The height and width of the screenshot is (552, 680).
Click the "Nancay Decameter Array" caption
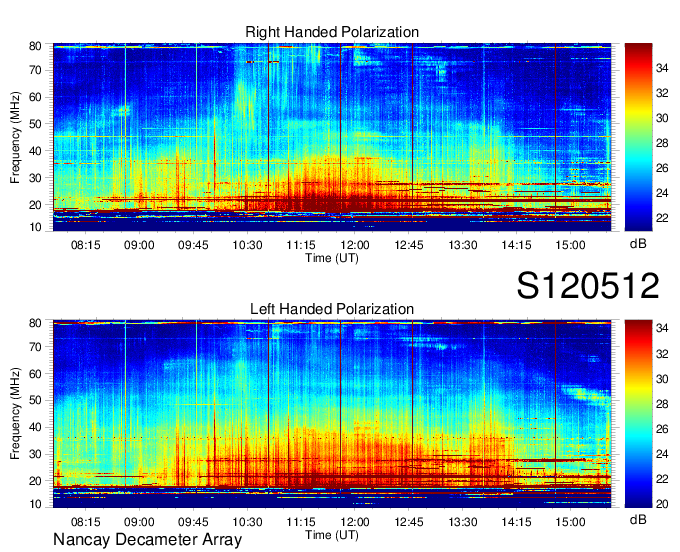[x=147, y=540]
